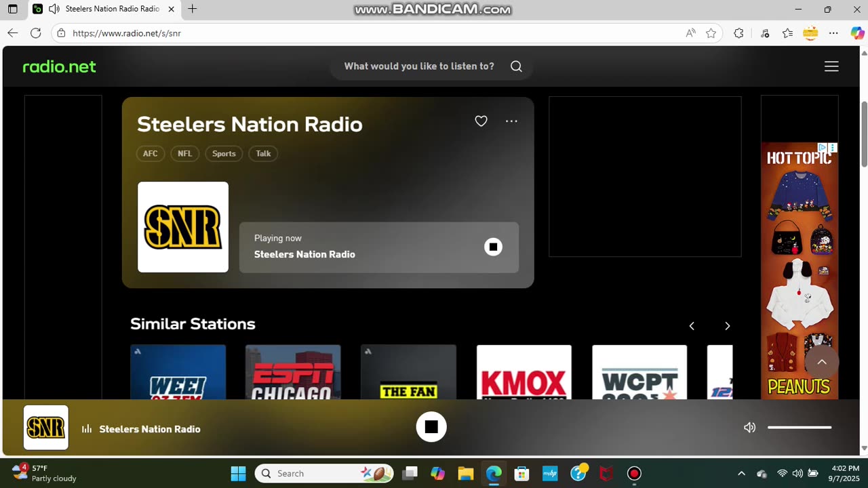Open the Copilot app on the taskbar

coord(437,473)
